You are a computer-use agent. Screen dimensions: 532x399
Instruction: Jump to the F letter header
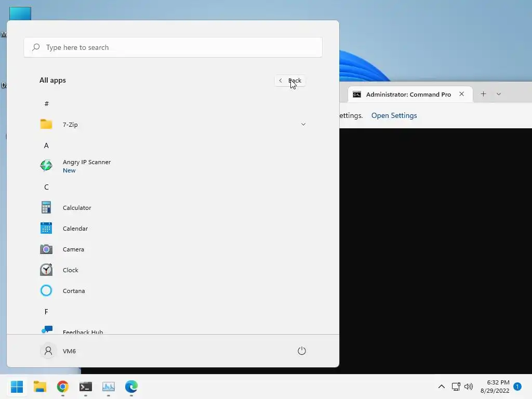tap(46, 312)
